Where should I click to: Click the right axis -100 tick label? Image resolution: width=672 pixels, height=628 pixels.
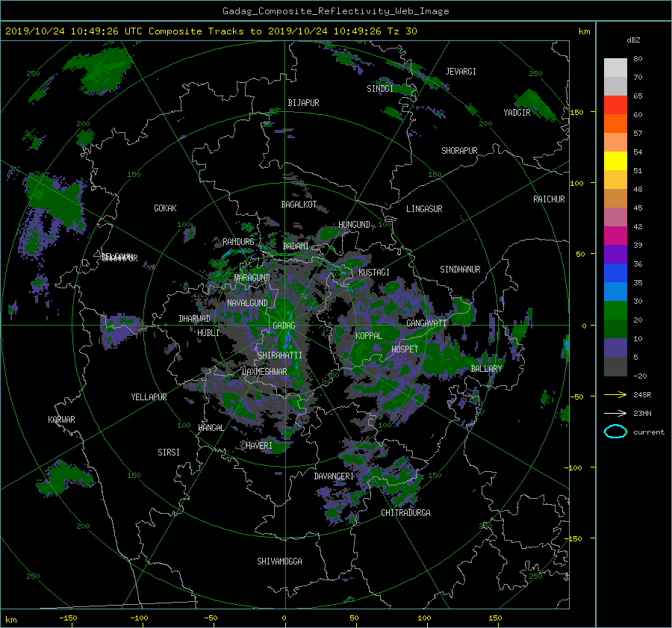click(x=574, y=467)
